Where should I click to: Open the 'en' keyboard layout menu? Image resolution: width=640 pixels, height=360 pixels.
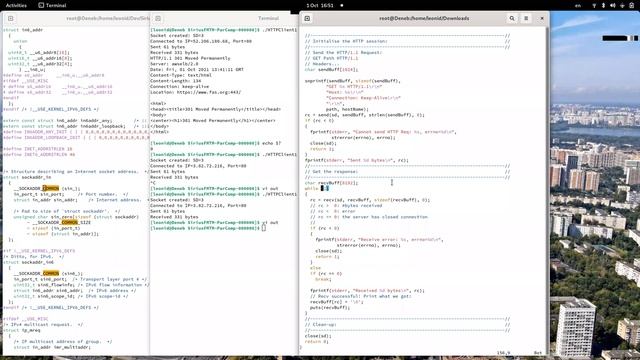tap(578, 5)
